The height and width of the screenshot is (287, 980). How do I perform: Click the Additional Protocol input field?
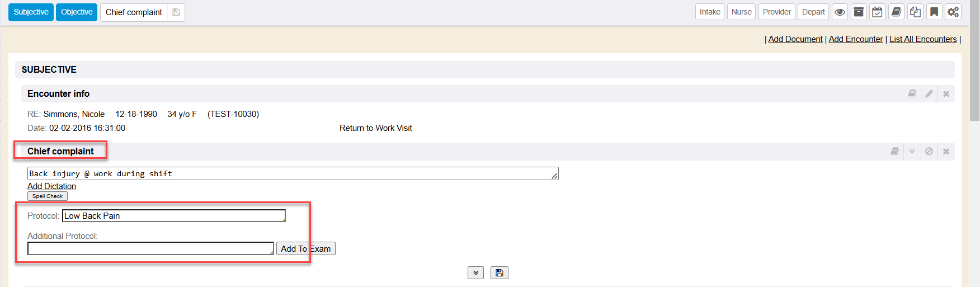pos(150,248)
